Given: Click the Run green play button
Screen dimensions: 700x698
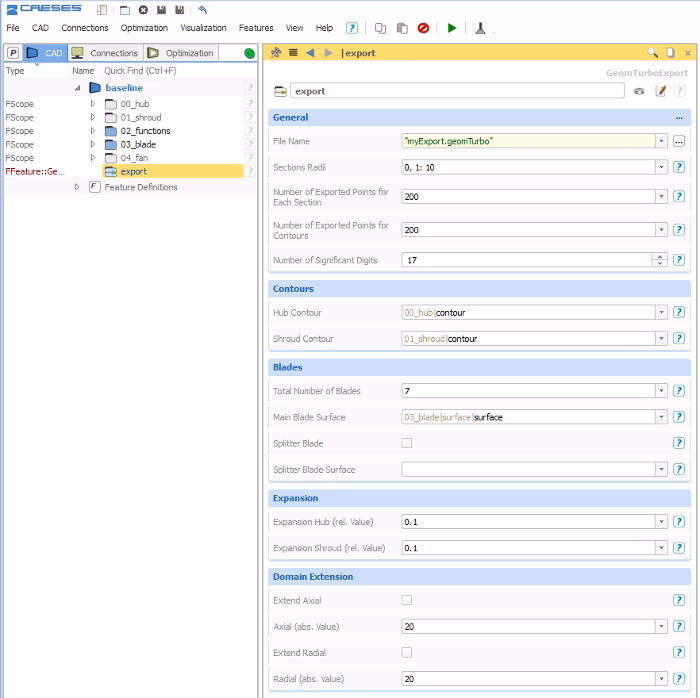Looking at the screenshot, I should (451, 28).
